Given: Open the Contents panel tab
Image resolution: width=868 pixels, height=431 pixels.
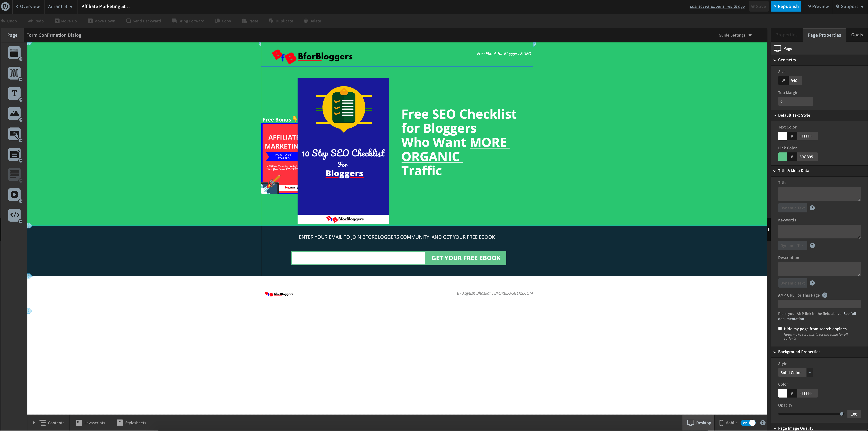Looking at the screenshot, I should coord(52,423).
